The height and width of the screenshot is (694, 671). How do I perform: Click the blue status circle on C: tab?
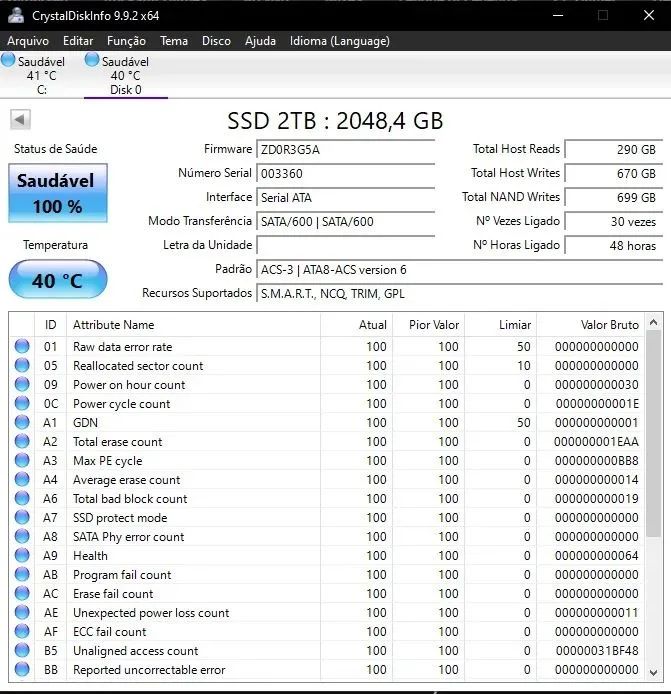[x=8, y=60]
